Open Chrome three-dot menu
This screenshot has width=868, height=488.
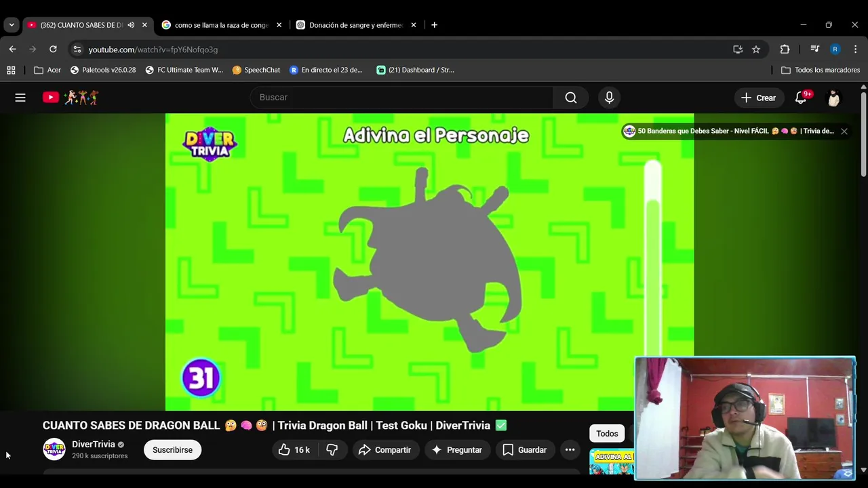tap(855, 49)
